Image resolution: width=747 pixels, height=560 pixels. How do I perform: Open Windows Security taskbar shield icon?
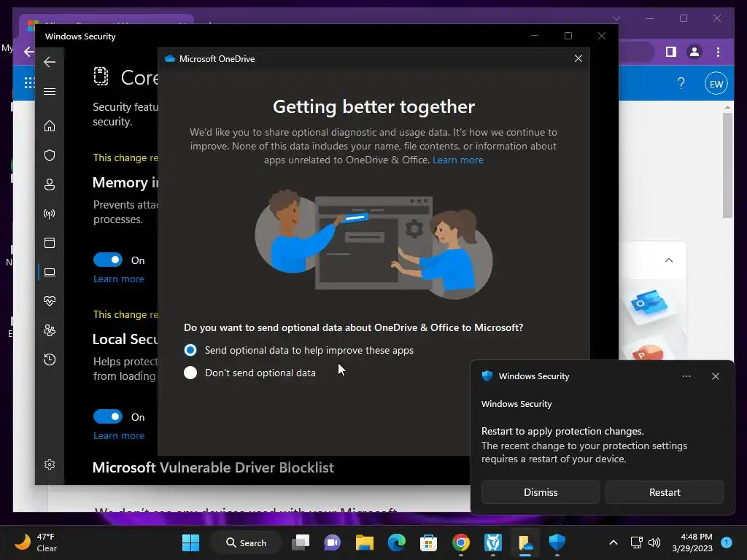click(x=557, y=542)
